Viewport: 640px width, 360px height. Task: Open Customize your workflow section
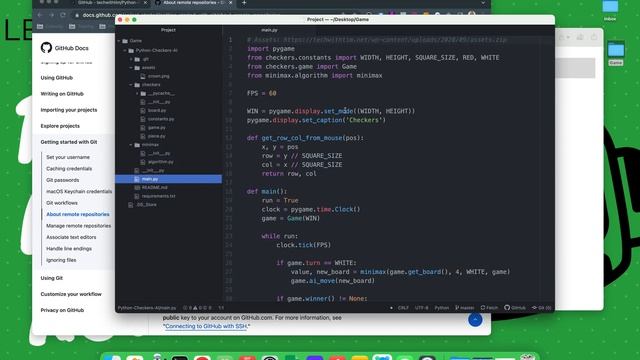71,294
